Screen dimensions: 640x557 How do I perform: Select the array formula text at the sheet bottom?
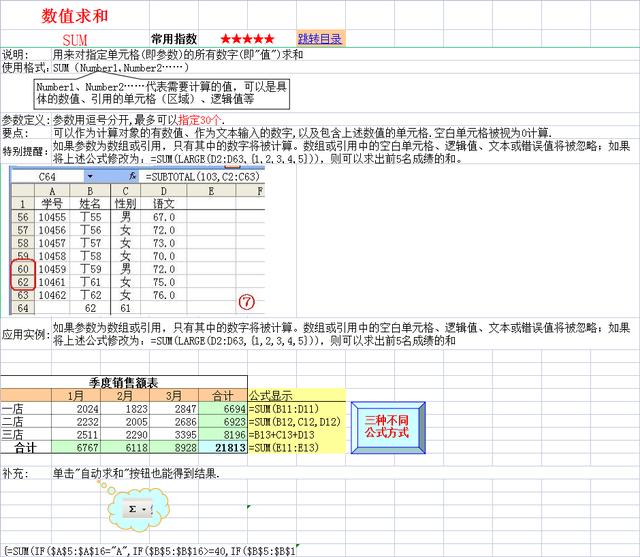(149, 551)
